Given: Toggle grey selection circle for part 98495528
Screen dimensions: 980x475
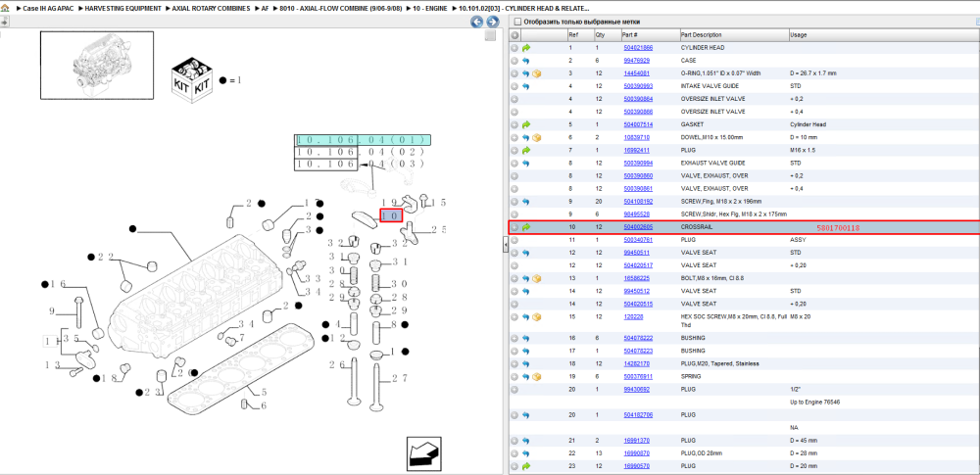Looking at the screenshot, I should tap(514, 214).
